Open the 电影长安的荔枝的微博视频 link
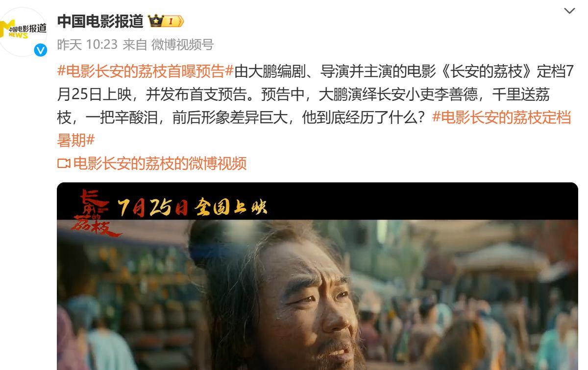 [160, 163]
